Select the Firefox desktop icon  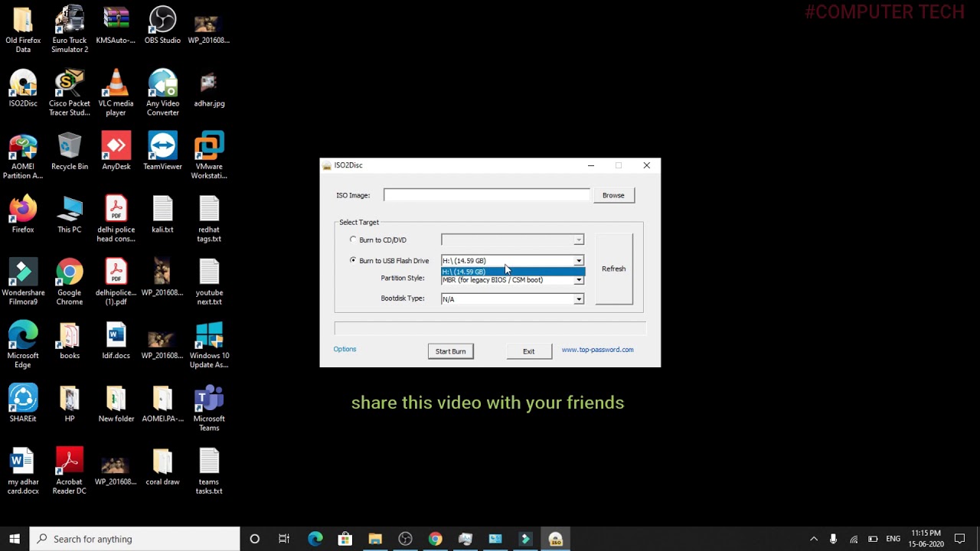point(23,215)
